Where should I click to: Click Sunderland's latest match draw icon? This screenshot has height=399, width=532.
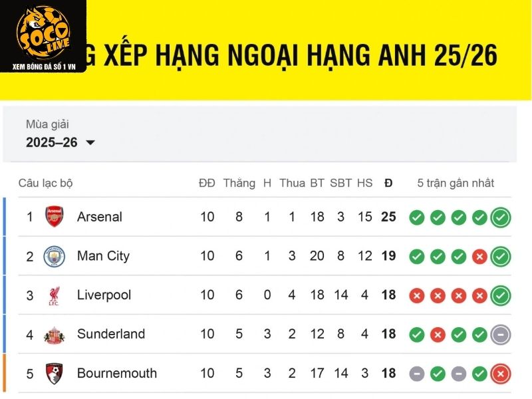pyautogui.click(x=501, y=335)
